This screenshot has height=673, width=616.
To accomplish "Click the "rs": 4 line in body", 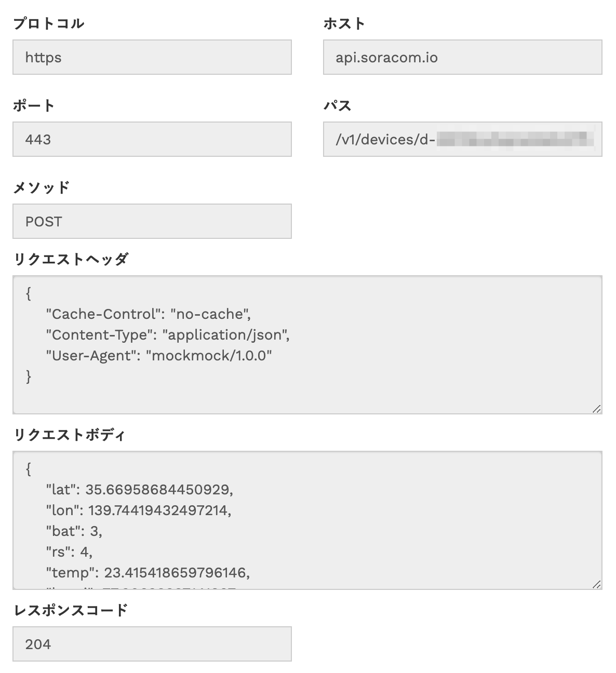I will (x=69, y=552).
